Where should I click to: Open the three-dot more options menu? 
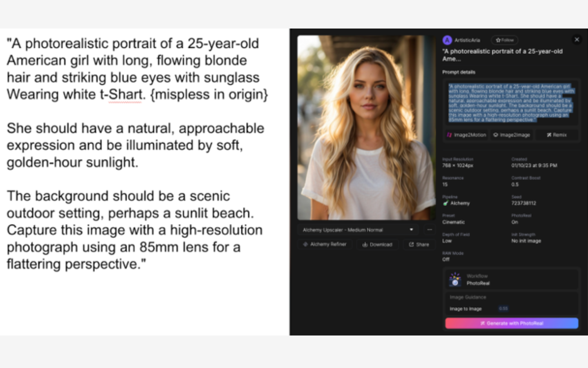pos(430,230)
